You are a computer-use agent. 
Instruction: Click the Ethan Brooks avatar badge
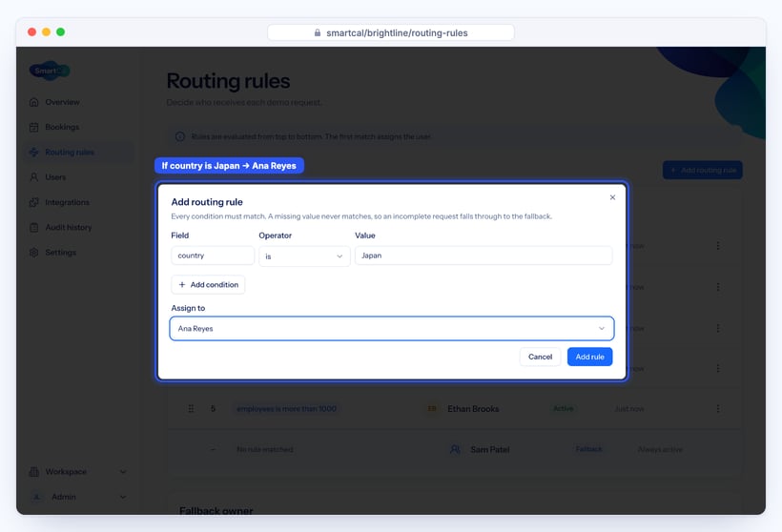pyautogui.click(x=432, y=409)
